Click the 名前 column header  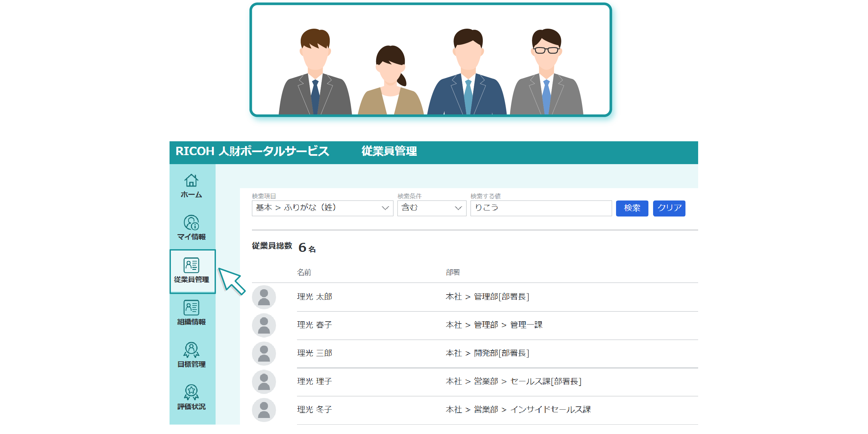coord(304,272)
